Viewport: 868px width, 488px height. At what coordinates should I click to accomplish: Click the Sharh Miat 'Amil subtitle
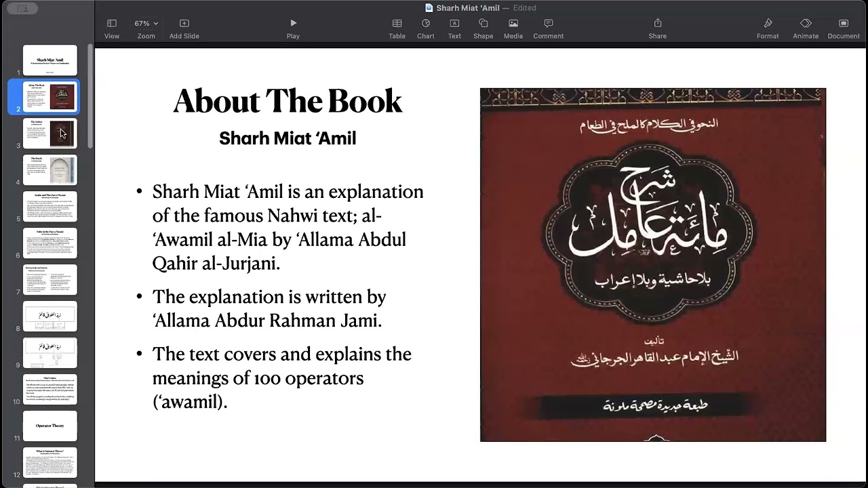(x=288, y=138)
